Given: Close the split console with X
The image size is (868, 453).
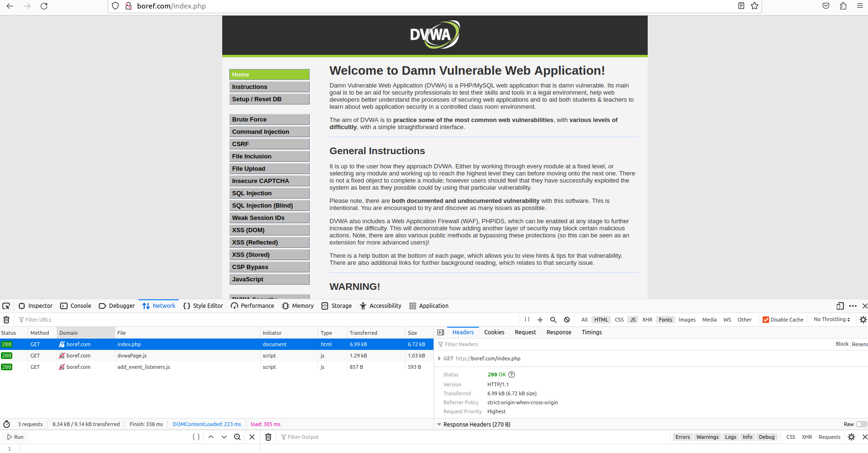Looking at the screenshot, I should (x=864, y=437).
